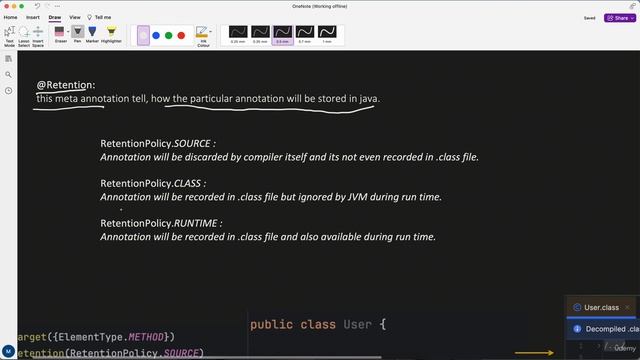
Task: Click the notebook sync icon at top right
Action: coord(632,6)
